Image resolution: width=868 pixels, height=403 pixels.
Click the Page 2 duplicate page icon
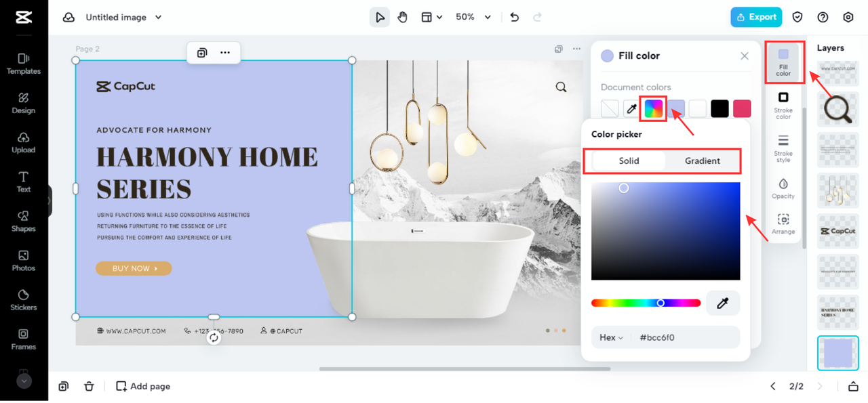pyautogui.click(x=559, y=49)
